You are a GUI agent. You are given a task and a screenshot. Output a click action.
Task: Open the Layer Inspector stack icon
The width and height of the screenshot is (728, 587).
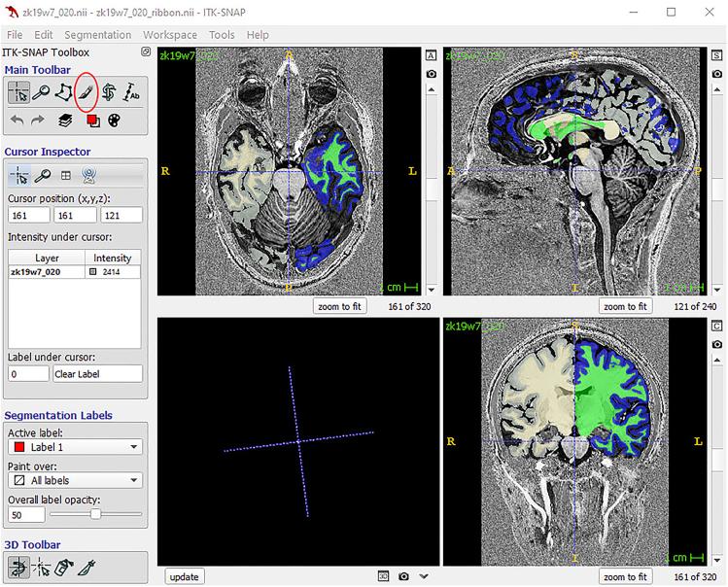(64, 120)
